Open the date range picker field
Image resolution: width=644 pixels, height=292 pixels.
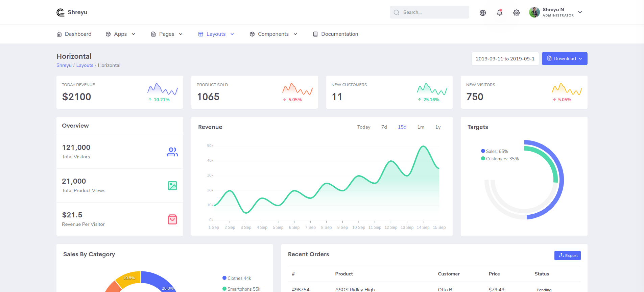point(505,59)
